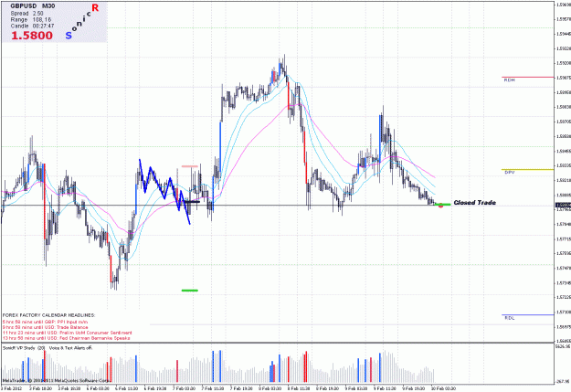571x392 pixels.
Task: Click the Forex Factory Calendar Headlines heading
Action: [x=48, y=315]
